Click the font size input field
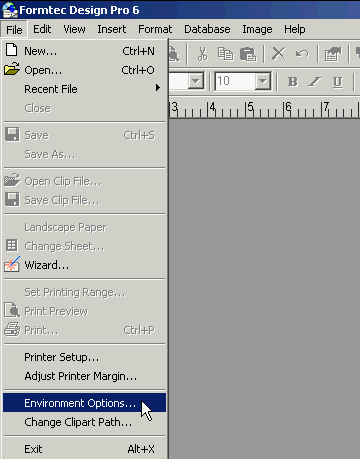 pos(235,81)
